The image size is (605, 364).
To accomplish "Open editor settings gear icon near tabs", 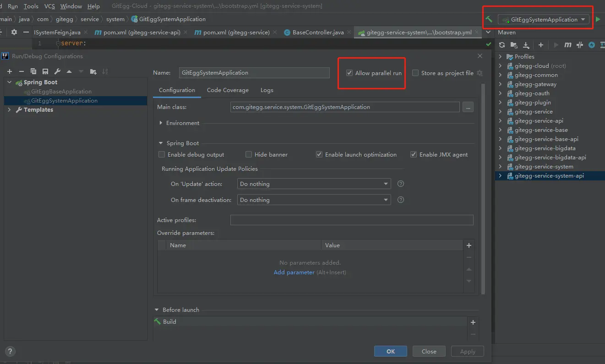I will (x=14, y=32).
